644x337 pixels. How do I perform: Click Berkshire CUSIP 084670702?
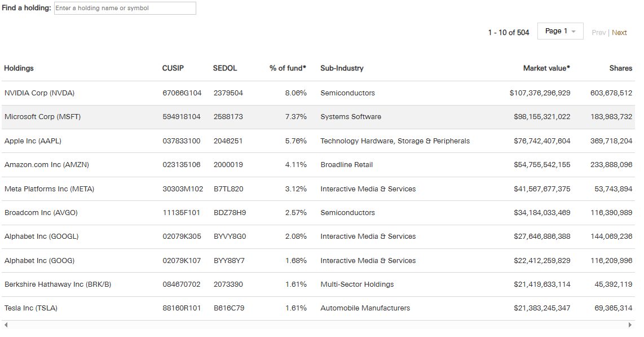(182, 285)
